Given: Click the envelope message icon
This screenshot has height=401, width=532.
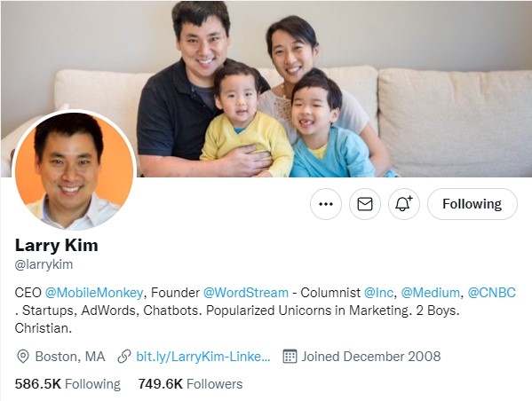Looking at the screenshot, I should 365,204.
